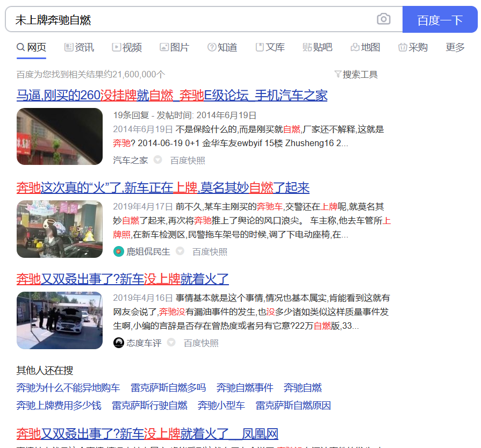Screen dimensions: 481x448
Task: Open the 采购 tab
Action: (x=413, y=47)
